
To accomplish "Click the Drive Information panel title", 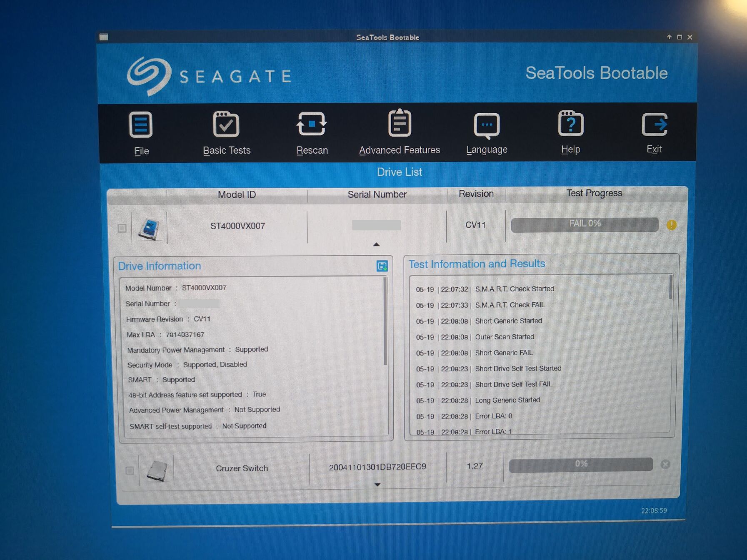I will click(x=160, y=266).
